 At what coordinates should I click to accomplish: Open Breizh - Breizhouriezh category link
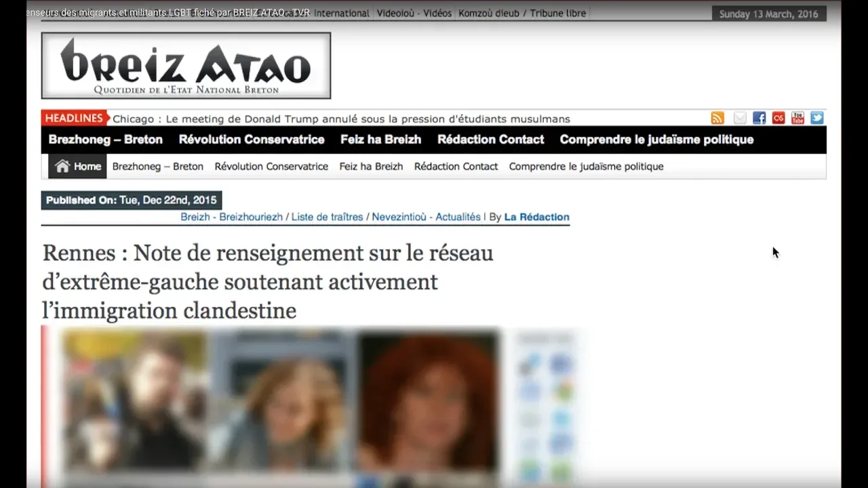[x=231, y=217]
